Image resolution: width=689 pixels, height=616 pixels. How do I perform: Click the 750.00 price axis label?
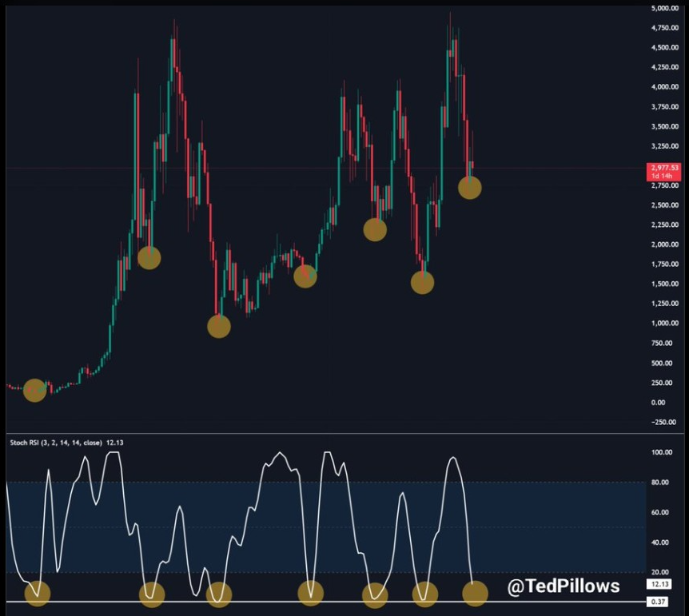[x=662, y=343]
